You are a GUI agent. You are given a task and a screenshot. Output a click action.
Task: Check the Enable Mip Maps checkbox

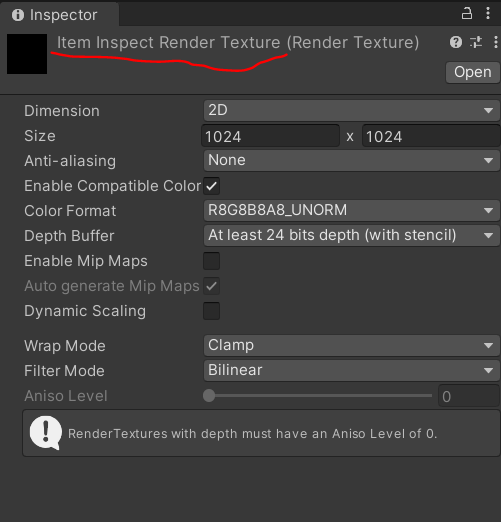pos(211,261)
